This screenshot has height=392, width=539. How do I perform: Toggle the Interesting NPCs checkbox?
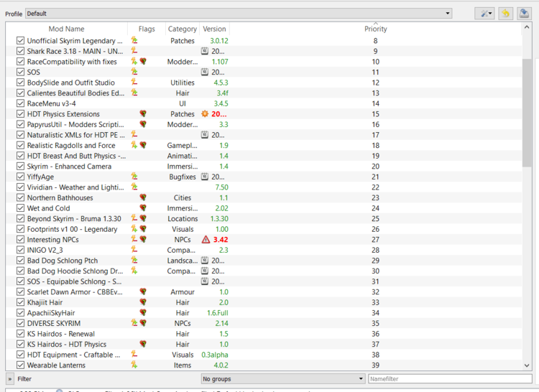[x=20, y=240]
